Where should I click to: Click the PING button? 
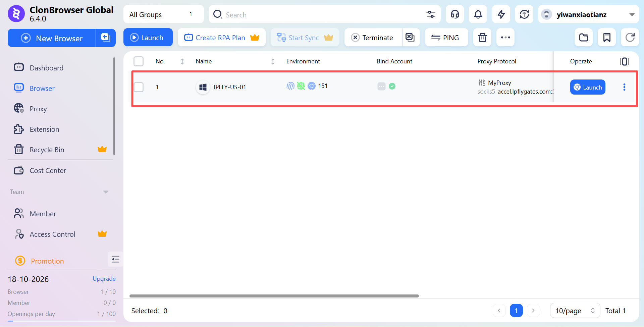tap(446, 37)
